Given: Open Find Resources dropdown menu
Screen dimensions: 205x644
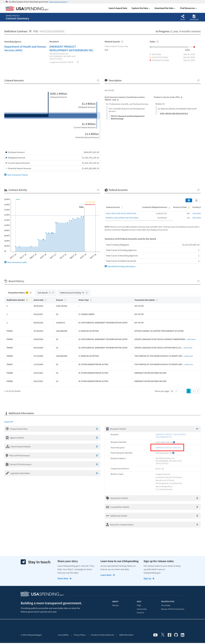Looking at the screenshot, I should point(189,8).
